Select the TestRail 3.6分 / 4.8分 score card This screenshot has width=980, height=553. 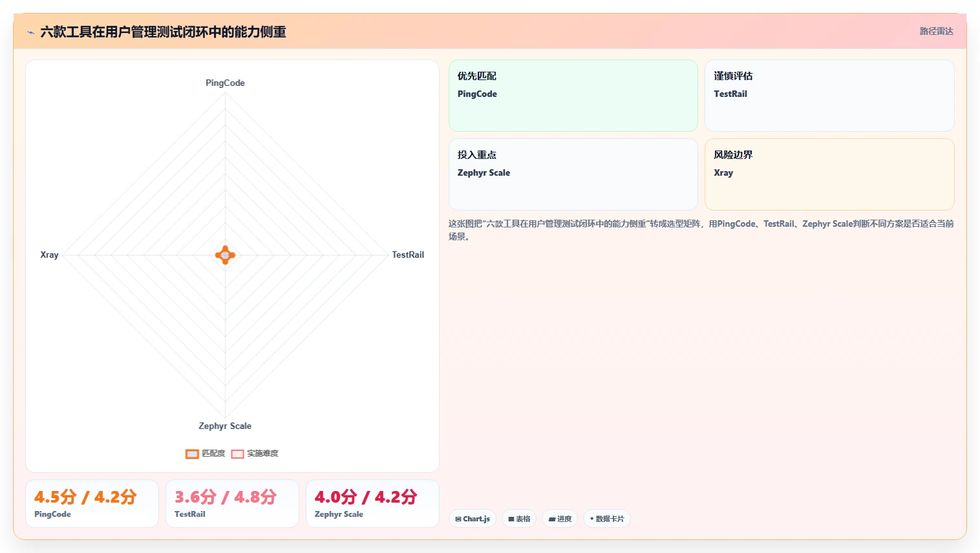point(232,503)
